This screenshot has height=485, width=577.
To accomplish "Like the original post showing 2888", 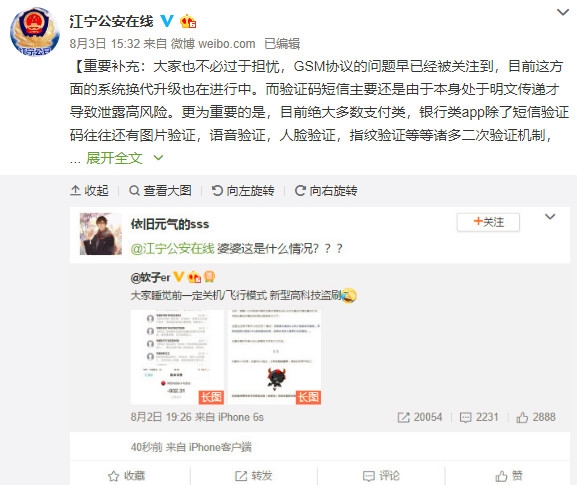I will (x=536, y=417).
